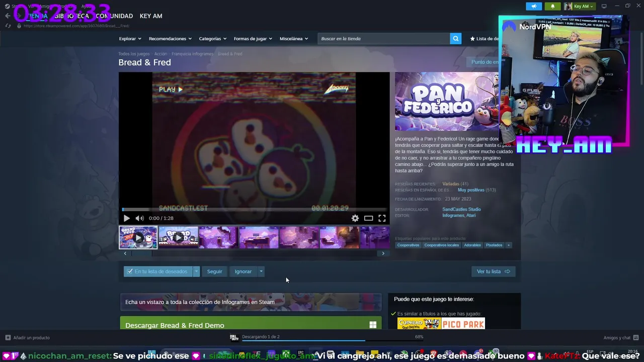Select Adorables tag
This screenshot has width=644, height=362.
click(472, 245)
